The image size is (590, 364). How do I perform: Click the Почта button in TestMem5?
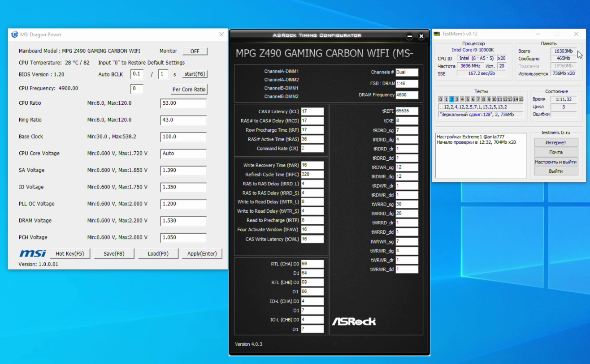pyautogui.click(x=556, y=152)
